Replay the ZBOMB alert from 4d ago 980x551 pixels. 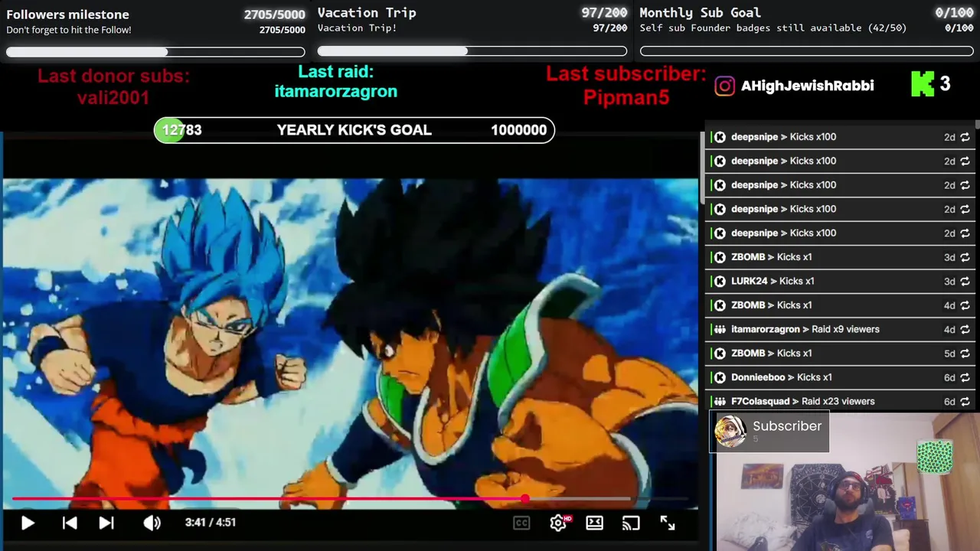[x=965, y=305]
